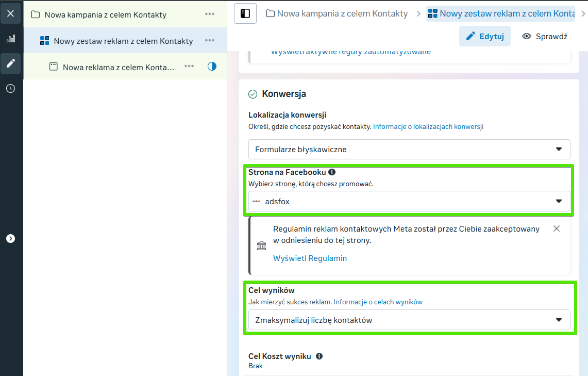Toggle the side panel layout icon
Viewport: 588px width, 376px height.
(x=245, y=13)
